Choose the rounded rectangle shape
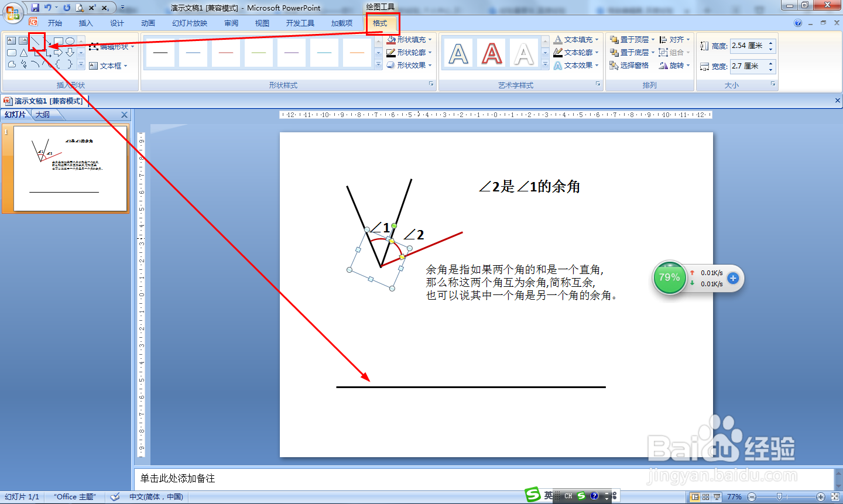Screen dimensions: 843x504 12,53
